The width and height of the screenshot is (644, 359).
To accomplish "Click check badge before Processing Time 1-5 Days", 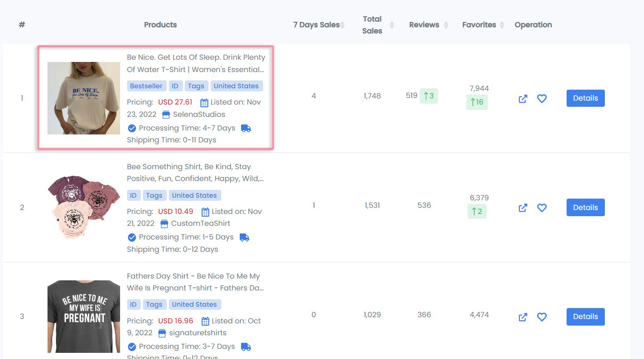I will [x=132, y=237].
